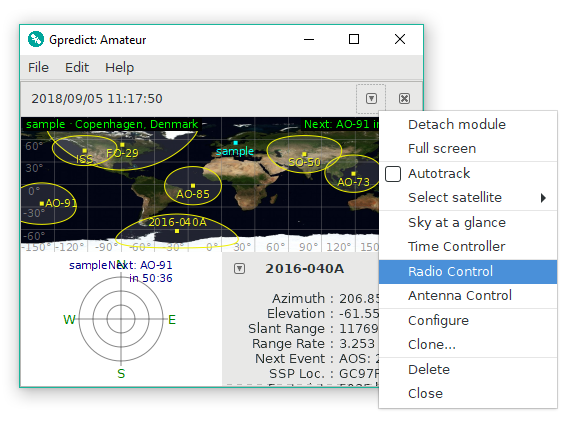Click the AO-73 satellite marker
Viewport: 576px width, 438px height.
353,173
